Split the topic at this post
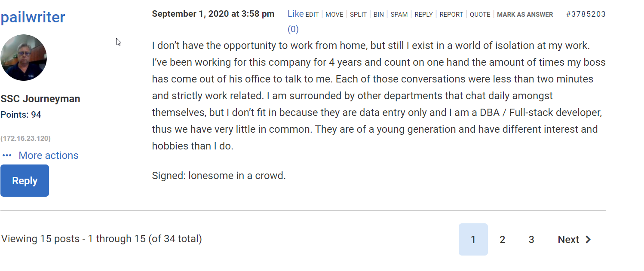 click(x=358, y=15)
